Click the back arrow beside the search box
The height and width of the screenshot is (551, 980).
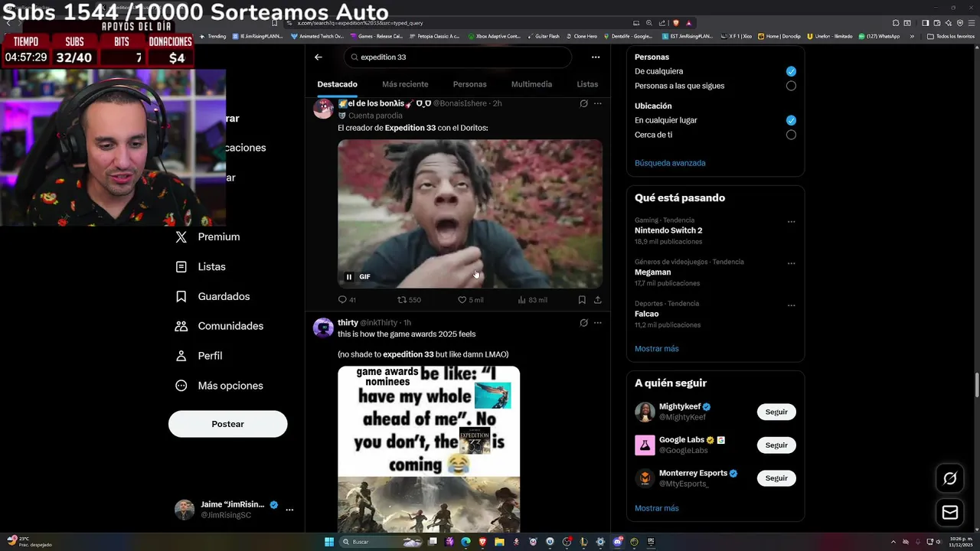tap(318, 57)
